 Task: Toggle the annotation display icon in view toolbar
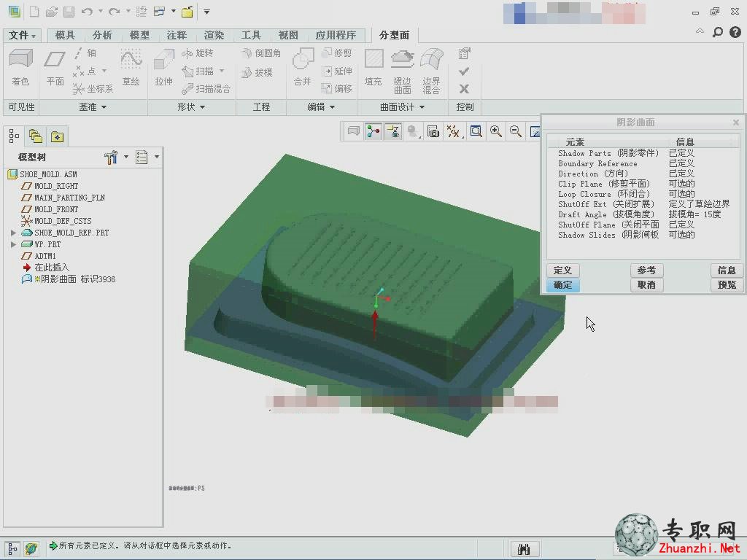[x=393, y=131]
